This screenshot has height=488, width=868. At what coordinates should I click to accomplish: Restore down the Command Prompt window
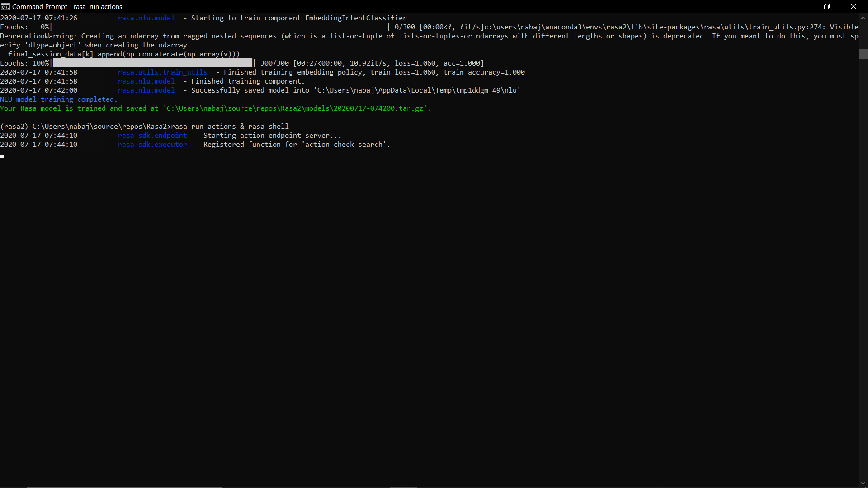pyautogui.click(x=827, y=6)
